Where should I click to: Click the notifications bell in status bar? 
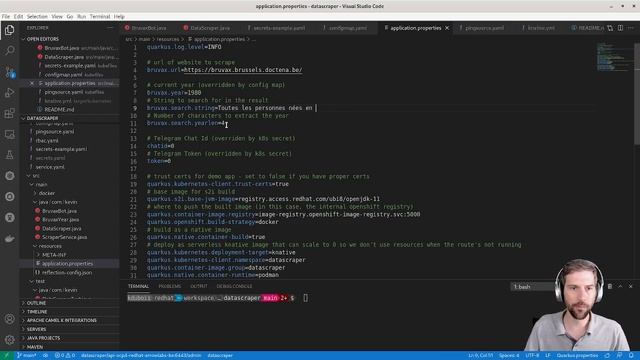[631, 356]
